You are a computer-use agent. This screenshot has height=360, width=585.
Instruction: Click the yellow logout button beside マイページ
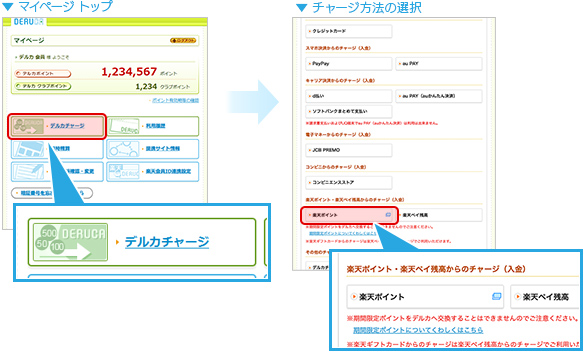(x=183, y=40)
